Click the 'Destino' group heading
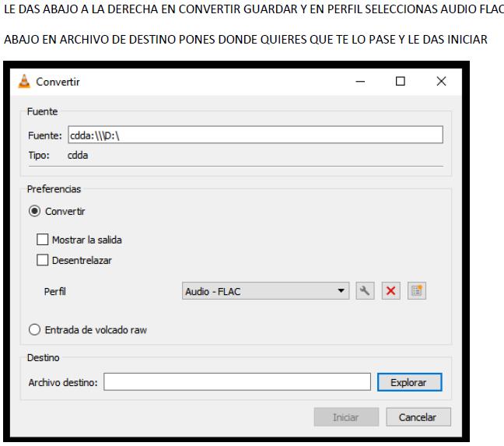Viewport: 504px width, 446px height. pyautogui.click(x=43, y=357)
